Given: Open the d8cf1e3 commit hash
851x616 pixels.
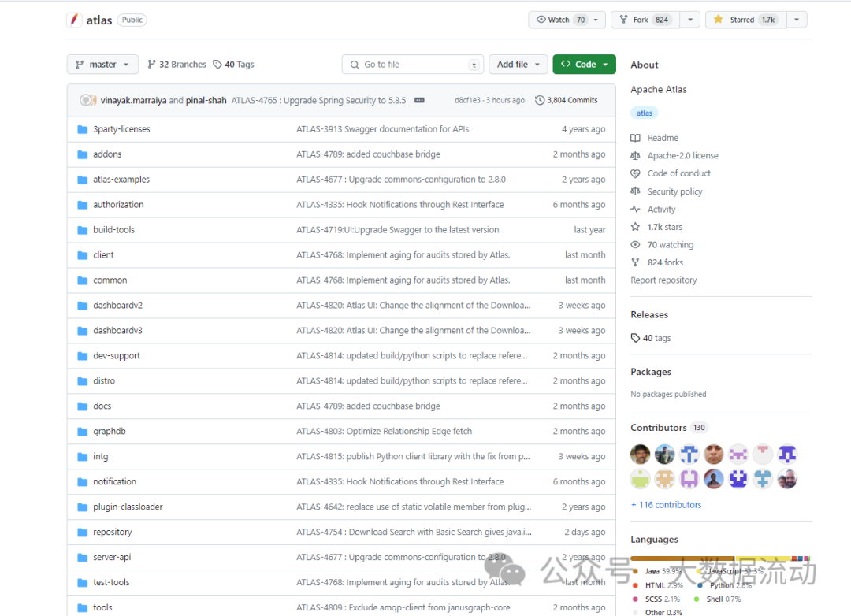Looking at the screenshot, I should pyautogui.click(x=467, y=100).
